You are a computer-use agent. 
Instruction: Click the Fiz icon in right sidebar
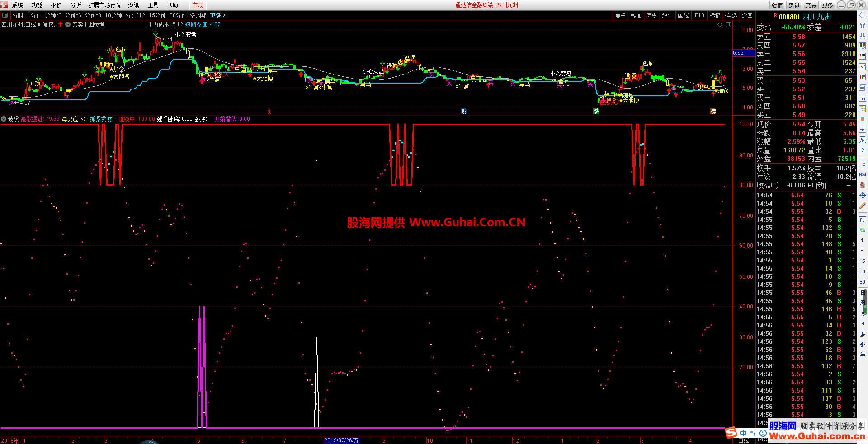coord(863,130)
